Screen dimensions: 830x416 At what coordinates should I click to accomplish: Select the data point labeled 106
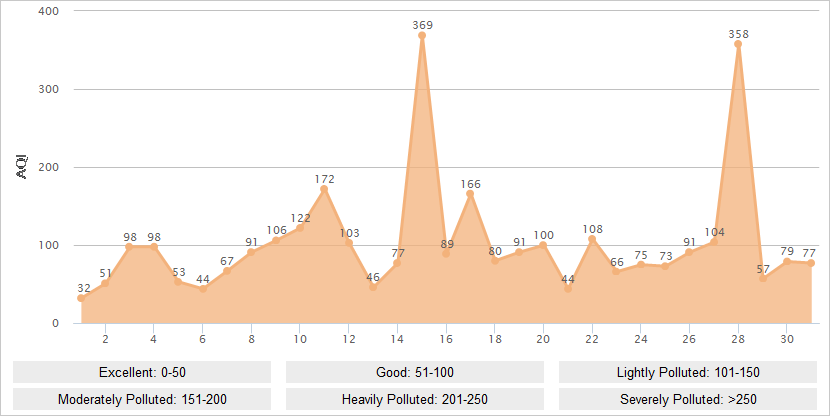pos(276,240)
